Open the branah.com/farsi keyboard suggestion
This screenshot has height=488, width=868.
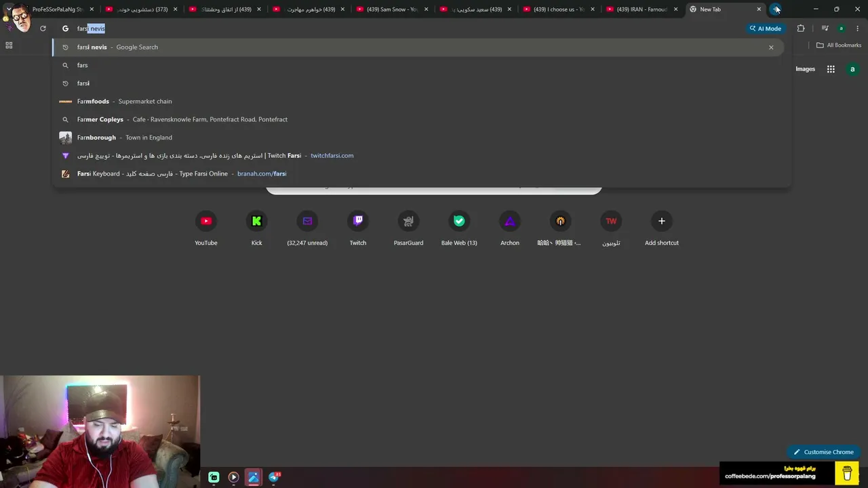[418, 174]
